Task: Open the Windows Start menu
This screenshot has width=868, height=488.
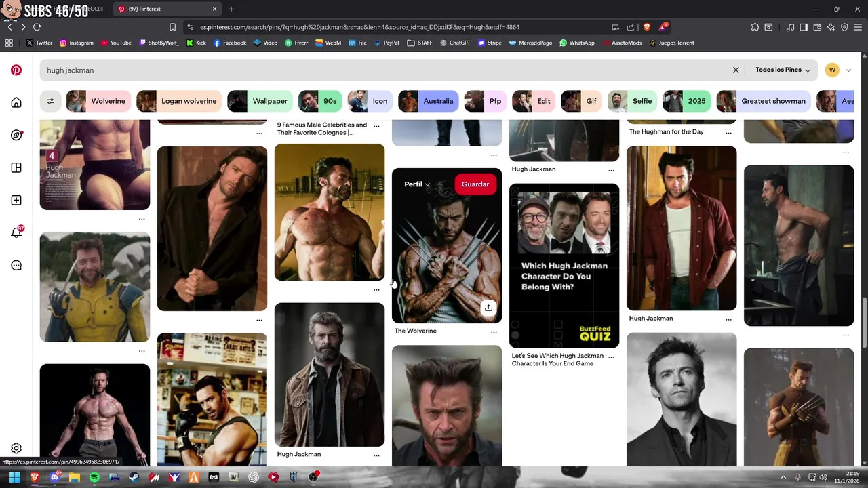Action: 14,477
